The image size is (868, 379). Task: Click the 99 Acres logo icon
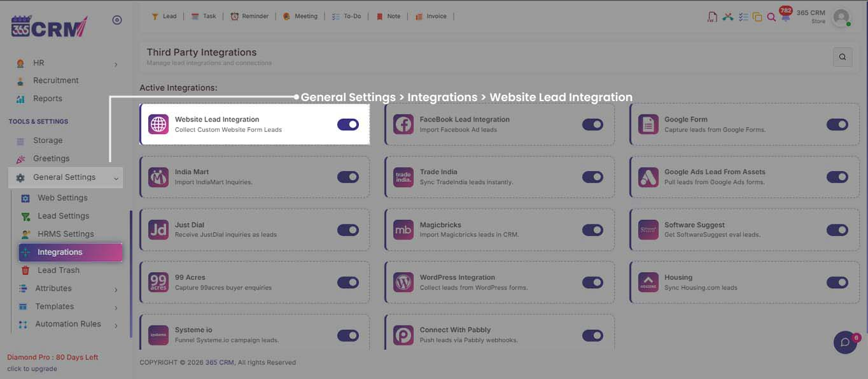(158, 282)
